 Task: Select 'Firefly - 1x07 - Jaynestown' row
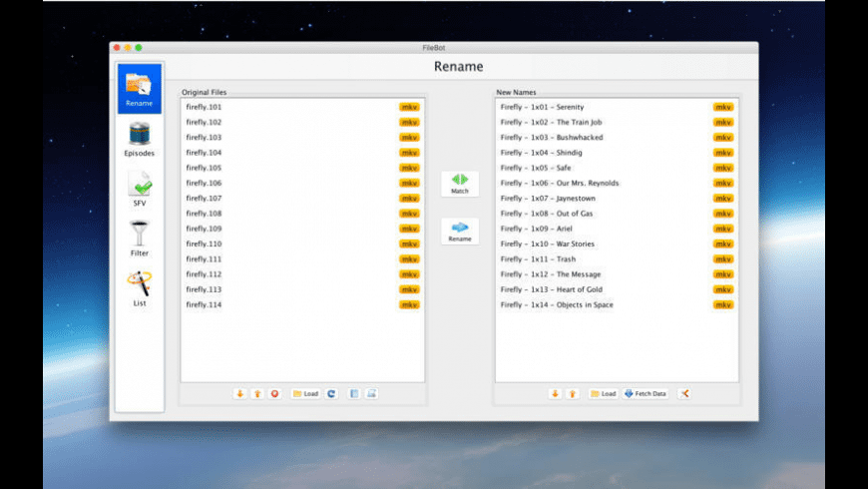click(617, 199)
